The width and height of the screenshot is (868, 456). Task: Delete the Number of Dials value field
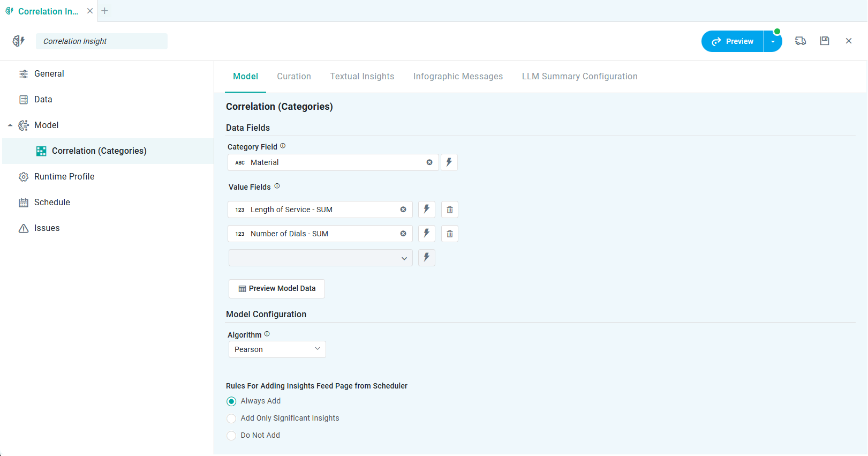[450, 234]
